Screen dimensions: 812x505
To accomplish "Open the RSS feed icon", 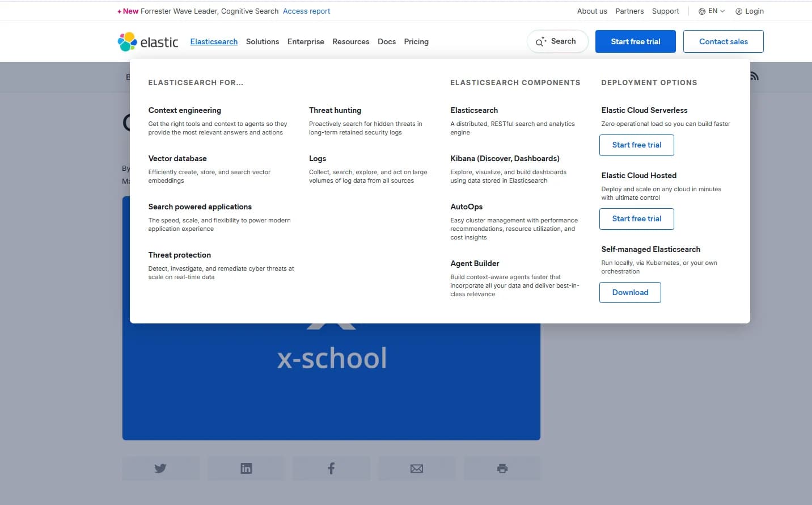I will pyautogui.click(x=754, y=76).
